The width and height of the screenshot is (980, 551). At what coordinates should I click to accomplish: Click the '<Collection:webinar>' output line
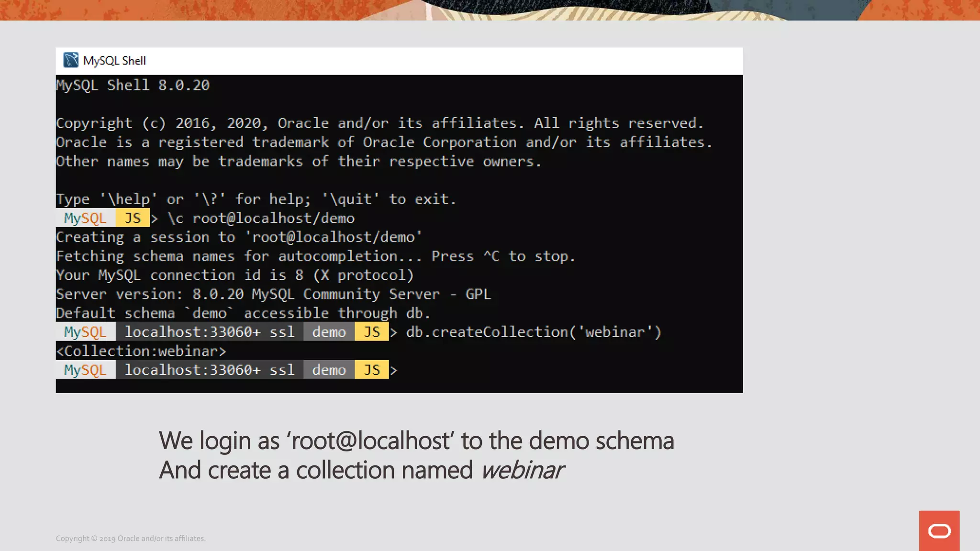[x=141, y=351]
